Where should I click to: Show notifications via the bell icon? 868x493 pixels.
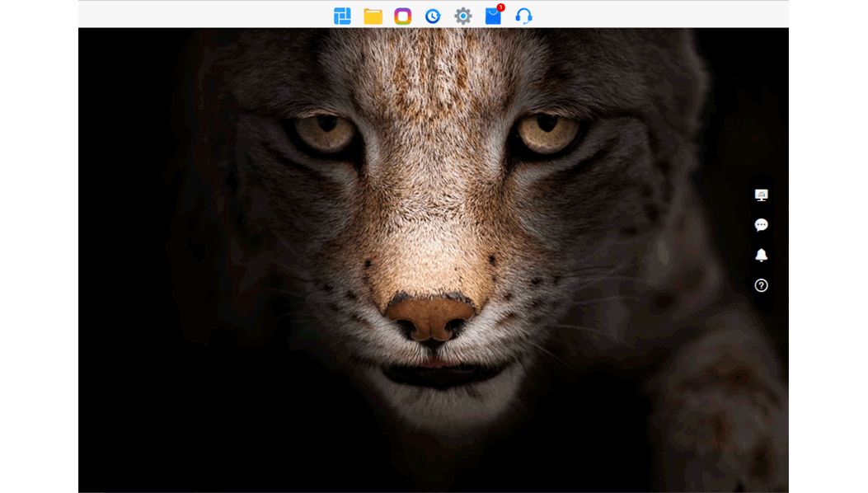(x=761, y=255)
